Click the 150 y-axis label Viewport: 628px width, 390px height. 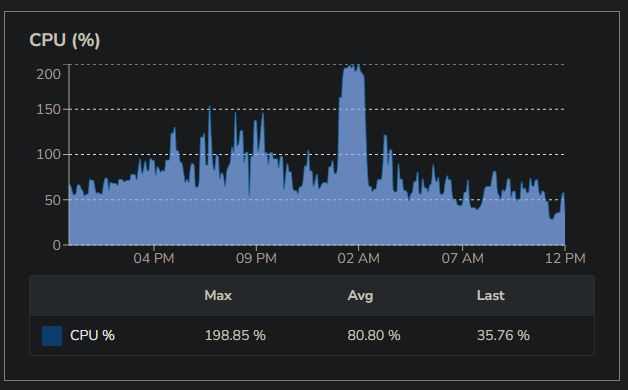pos(48,109)
